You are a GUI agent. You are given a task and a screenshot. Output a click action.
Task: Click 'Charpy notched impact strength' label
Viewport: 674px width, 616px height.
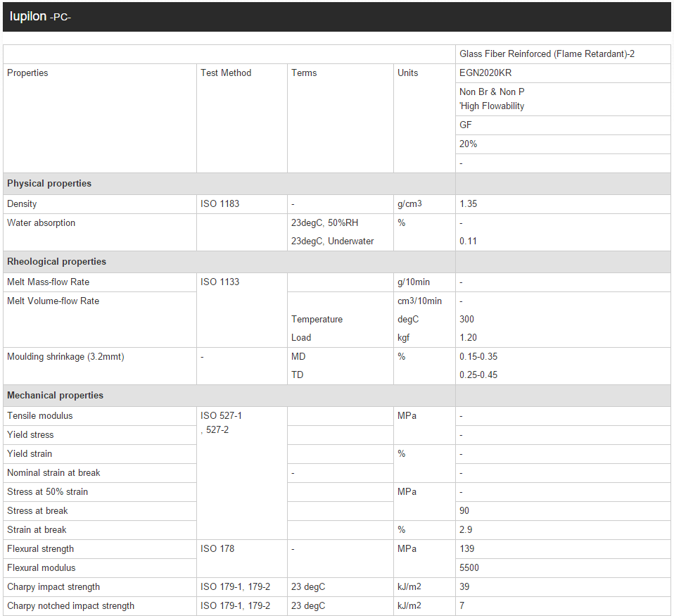71,605
